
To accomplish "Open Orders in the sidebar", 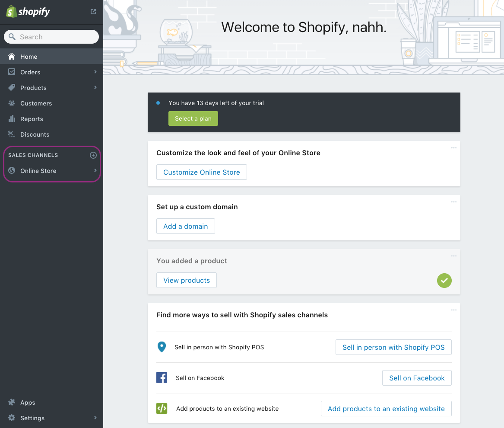I will (51, 72).
